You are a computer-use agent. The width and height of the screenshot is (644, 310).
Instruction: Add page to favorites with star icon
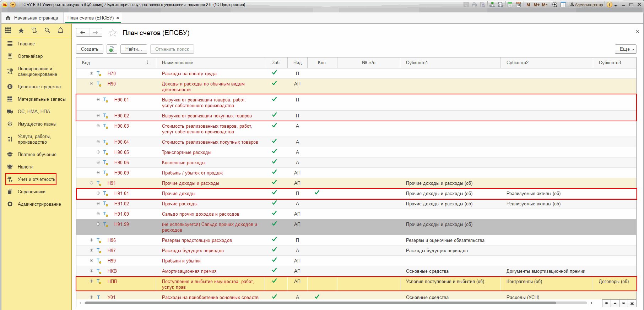point(113,33)
